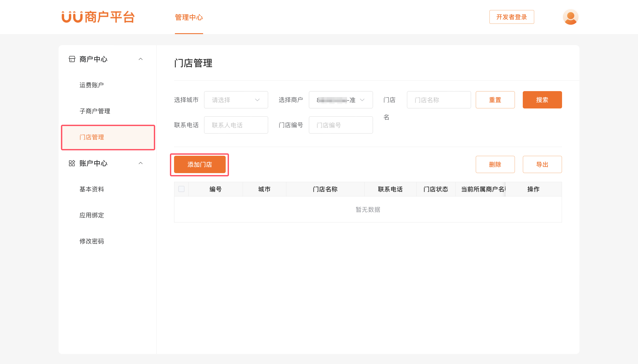Collapse the 账户中心 section chevron
The width and height of the screenshot is (638, 364).
[141, 163]
